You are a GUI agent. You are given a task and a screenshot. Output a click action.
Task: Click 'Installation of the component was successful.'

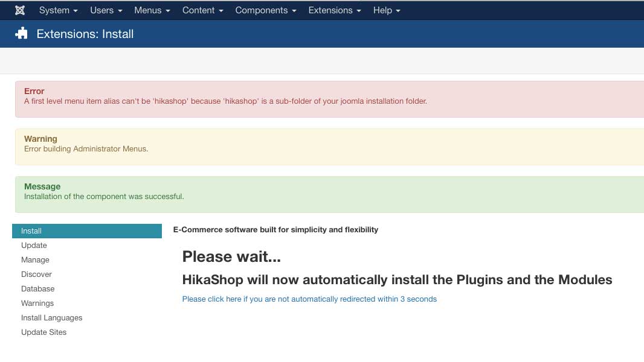[104, 196]
